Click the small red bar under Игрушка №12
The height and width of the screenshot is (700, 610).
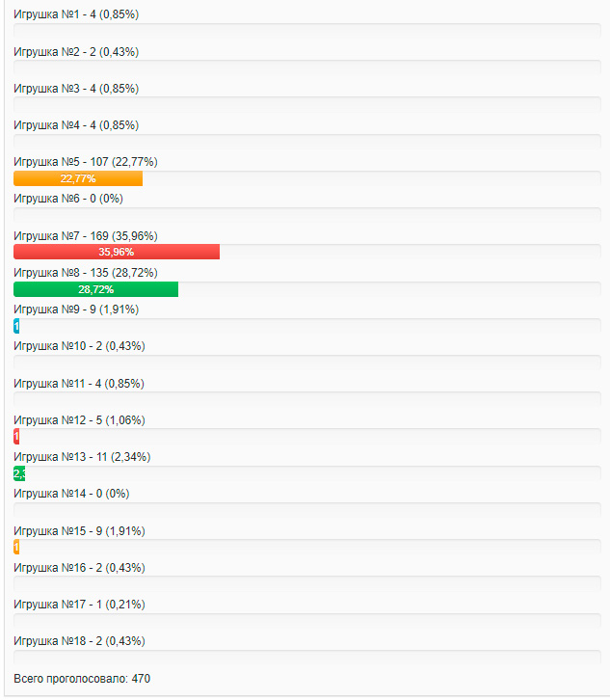tap(16, 436)
